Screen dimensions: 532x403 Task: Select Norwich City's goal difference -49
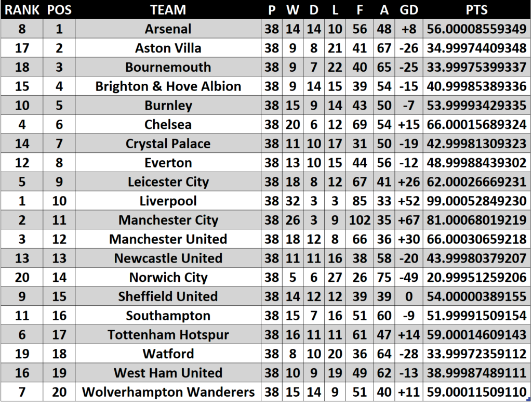408,278
